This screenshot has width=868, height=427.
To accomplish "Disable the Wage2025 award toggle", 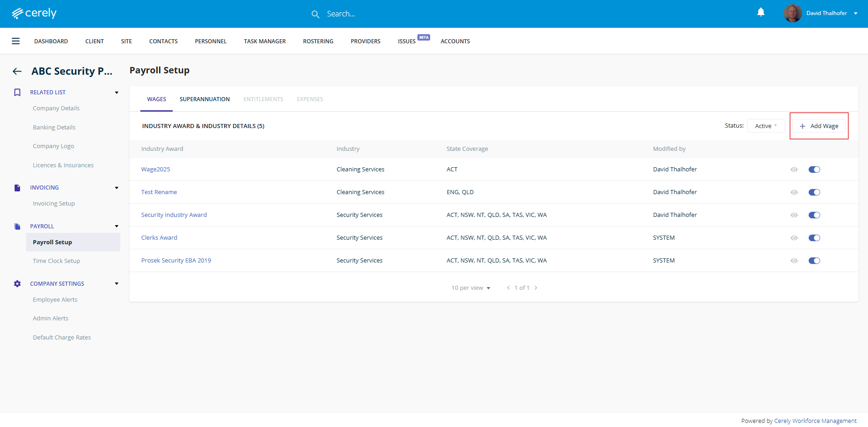I will pos(814,170).
